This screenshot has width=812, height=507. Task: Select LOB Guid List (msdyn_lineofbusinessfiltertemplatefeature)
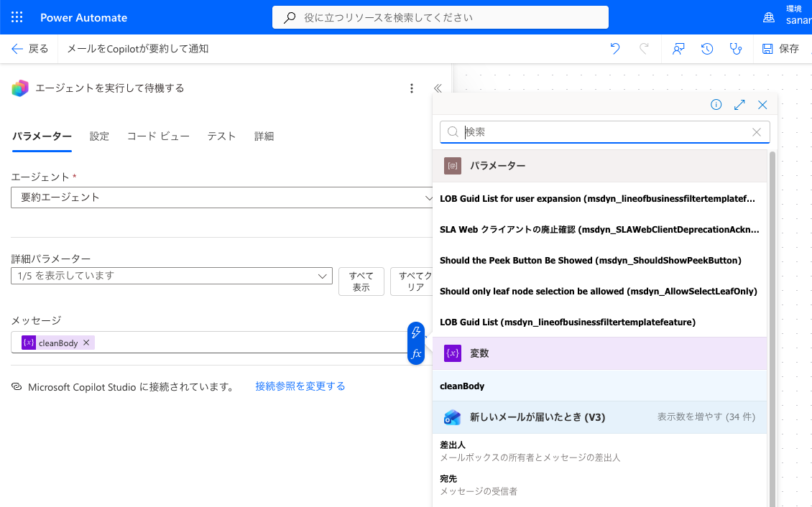600,322
